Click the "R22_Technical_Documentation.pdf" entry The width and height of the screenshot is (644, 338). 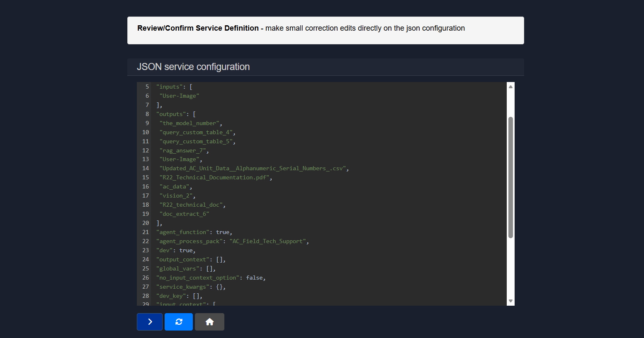(215, 178)
